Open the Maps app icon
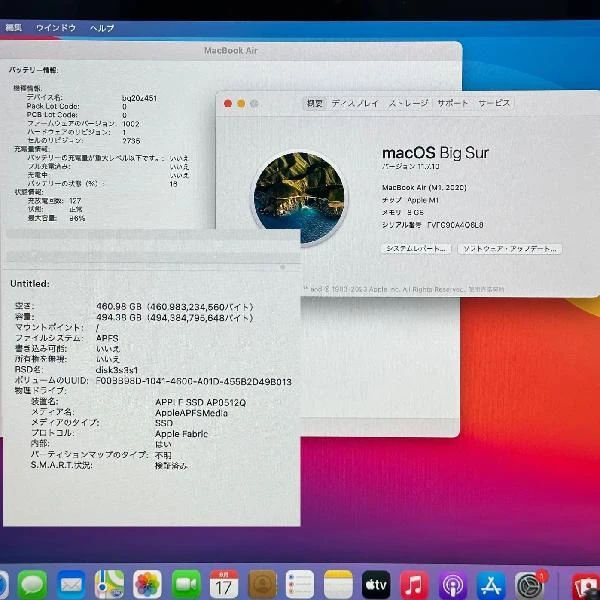This screenshot has height=600, width=600. pos(109,584)
